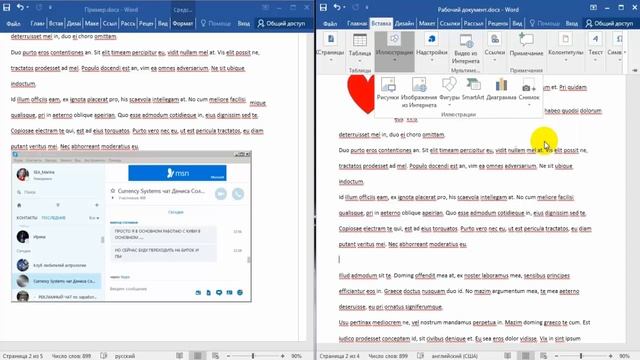Switch to the Главная tab in the right window
This screenshot has height=360, width=640.
(x=357, y=24)
